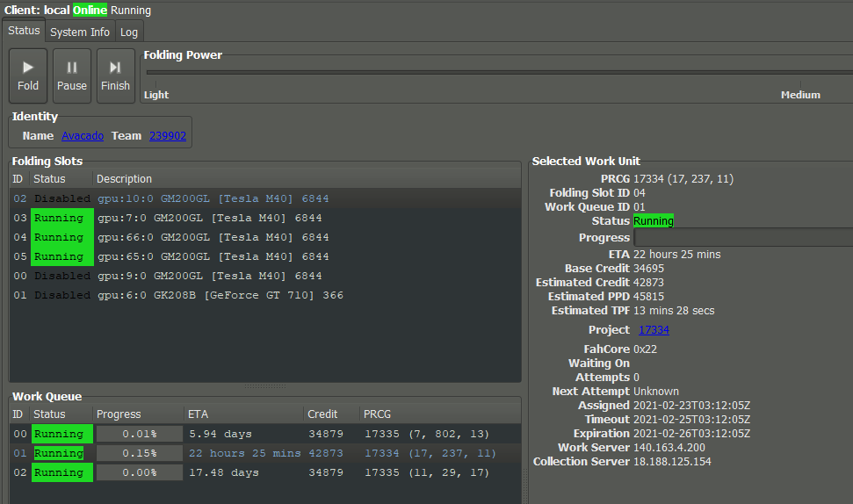The width and height of the screenshot is (853, 504).
Task: Click the 0.01% progress bar in work queue
Action: tap(140, 434)
